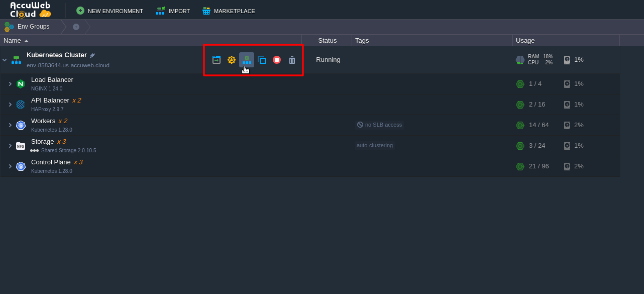Screen dimensions: 644x294
Task: Click Kubernetes 1.28.0 under Workers
Action: pyautogui.click(x=52, y=130)
